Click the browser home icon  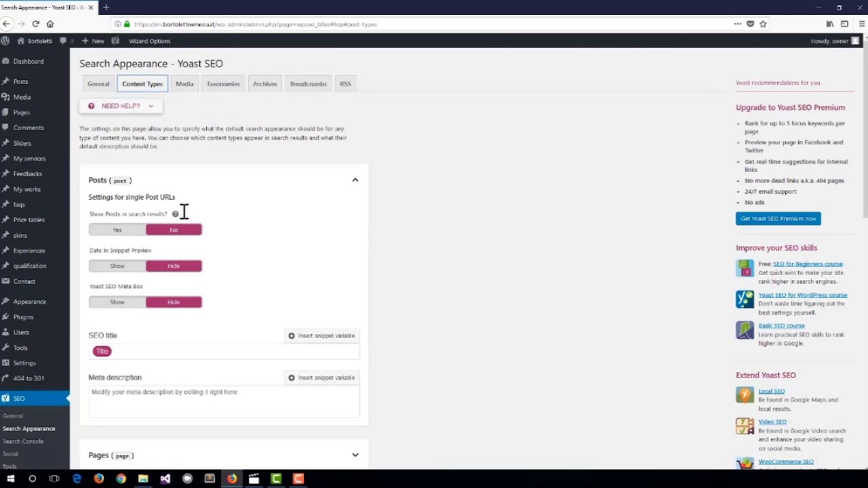click(50, 24)
